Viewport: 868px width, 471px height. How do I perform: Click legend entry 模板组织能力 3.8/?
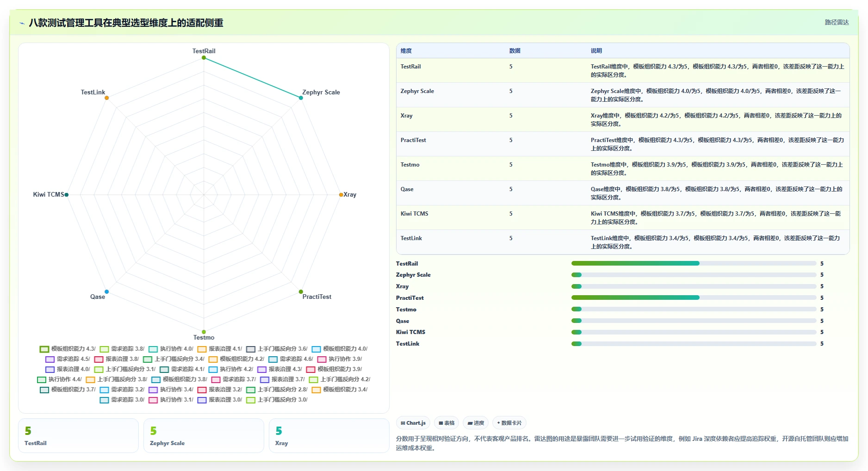coord(180,379)
